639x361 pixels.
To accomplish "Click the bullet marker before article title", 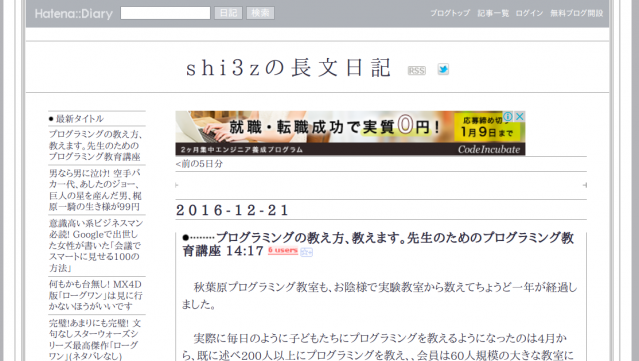I will (186, 238).
